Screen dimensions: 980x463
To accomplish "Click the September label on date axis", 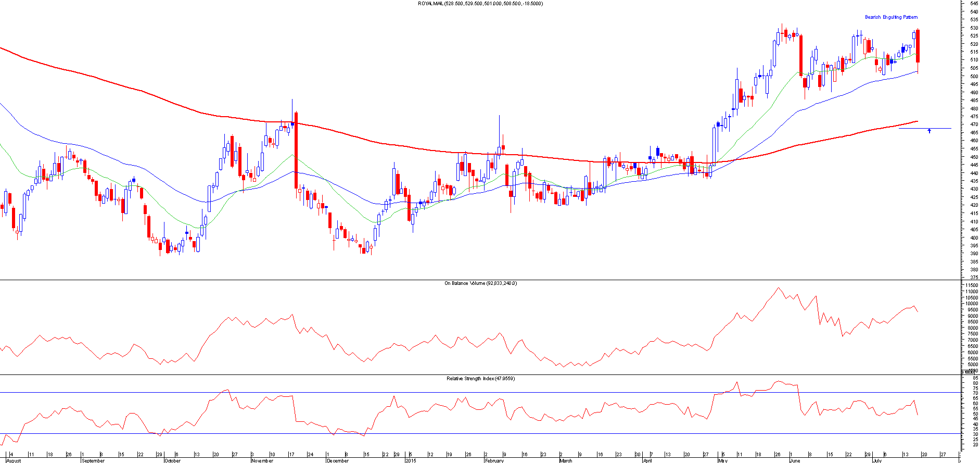I will click(x=93, y=460).
